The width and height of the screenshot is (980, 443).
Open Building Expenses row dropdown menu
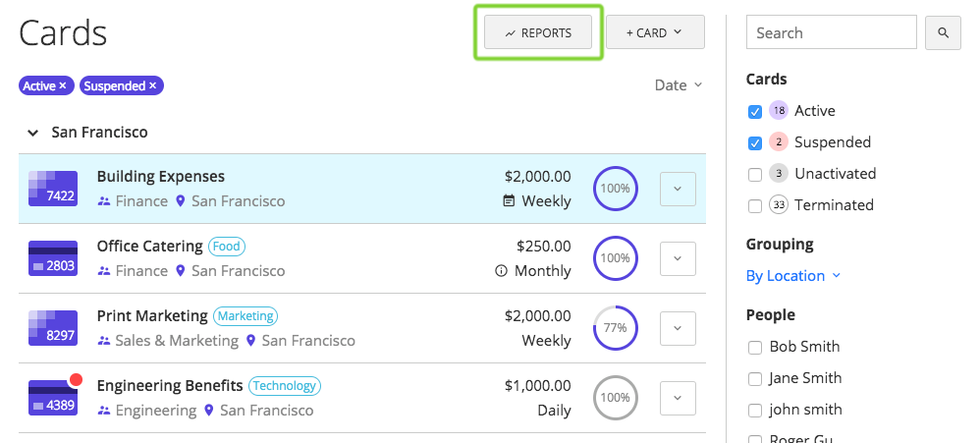678,189
